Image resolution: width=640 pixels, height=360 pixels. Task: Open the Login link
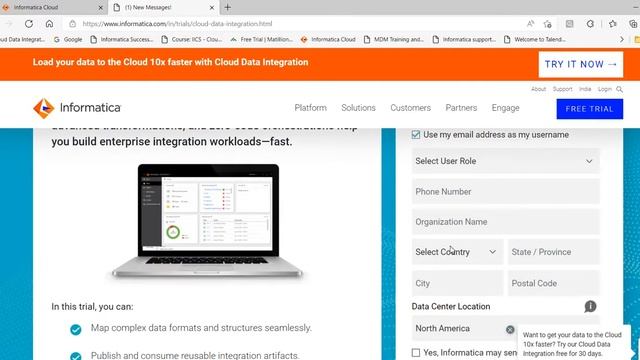point(604,89)
